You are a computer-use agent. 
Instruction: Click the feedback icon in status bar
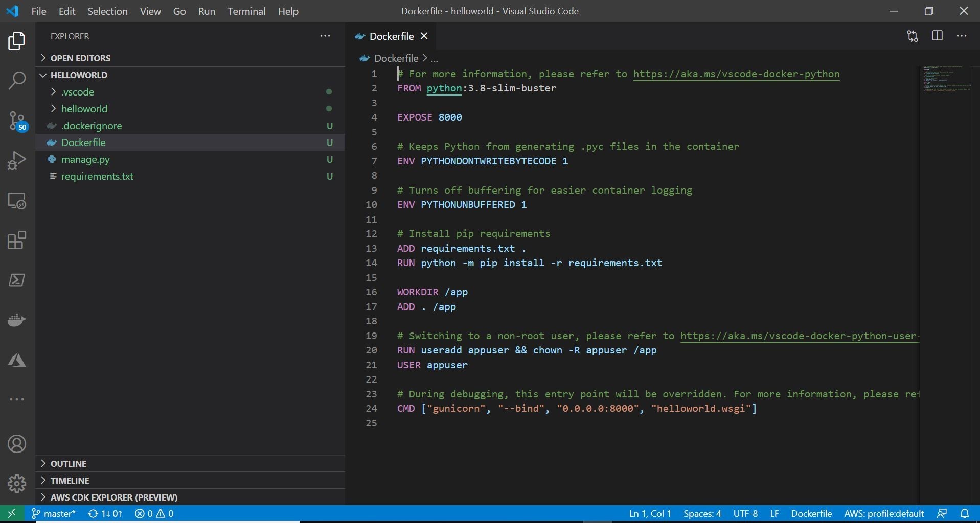[x=942, y=513]
